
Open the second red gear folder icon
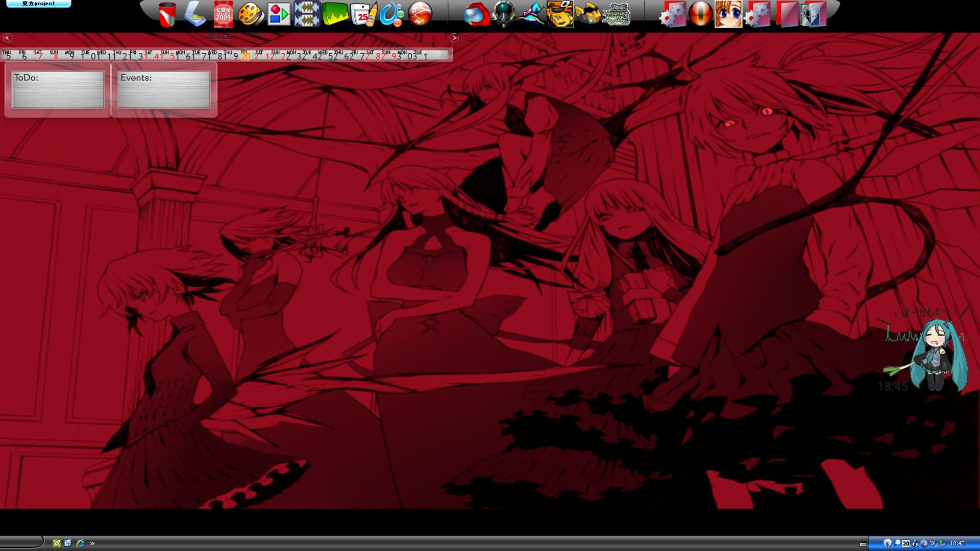pyautogui.click(x=756, y=14)
